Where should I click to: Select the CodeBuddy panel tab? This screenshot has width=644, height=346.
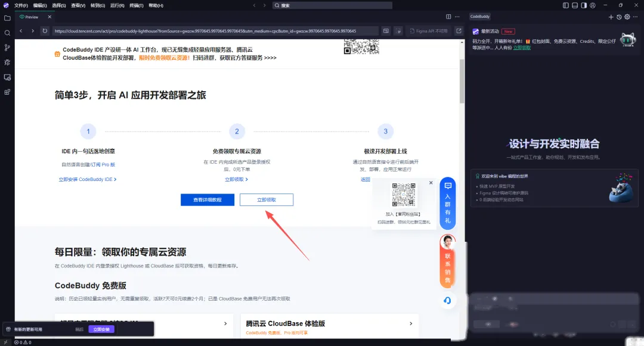point(479,17)
